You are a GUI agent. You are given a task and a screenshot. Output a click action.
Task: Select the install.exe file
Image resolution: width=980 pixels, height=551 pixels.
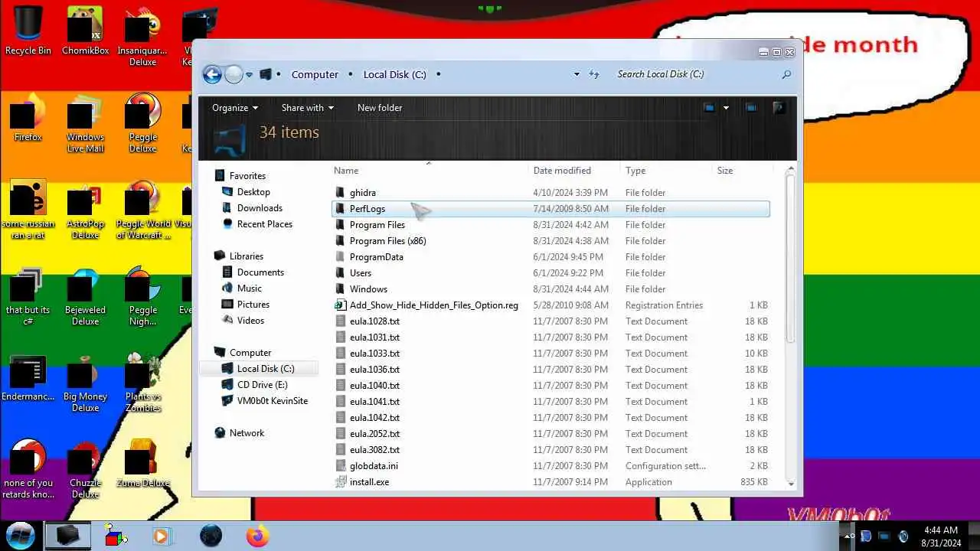point(550,482)
